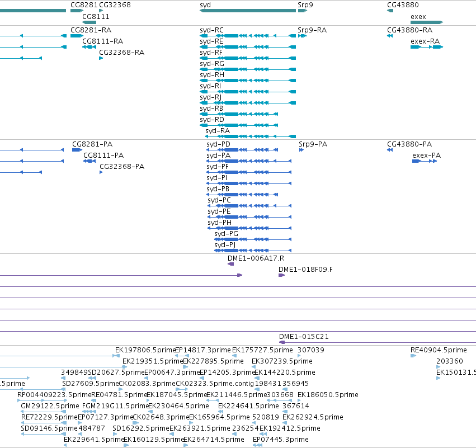This screenshot has width=476, height=448.
Task: Open transcript Srp9-RA
Action: pyautogui.click(x=312, y=30)
